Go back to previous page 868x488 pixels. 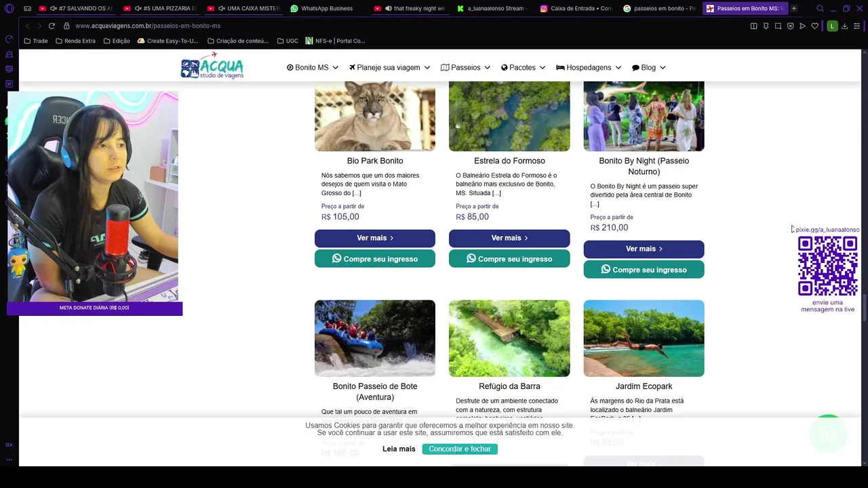(x=27, y=26)
